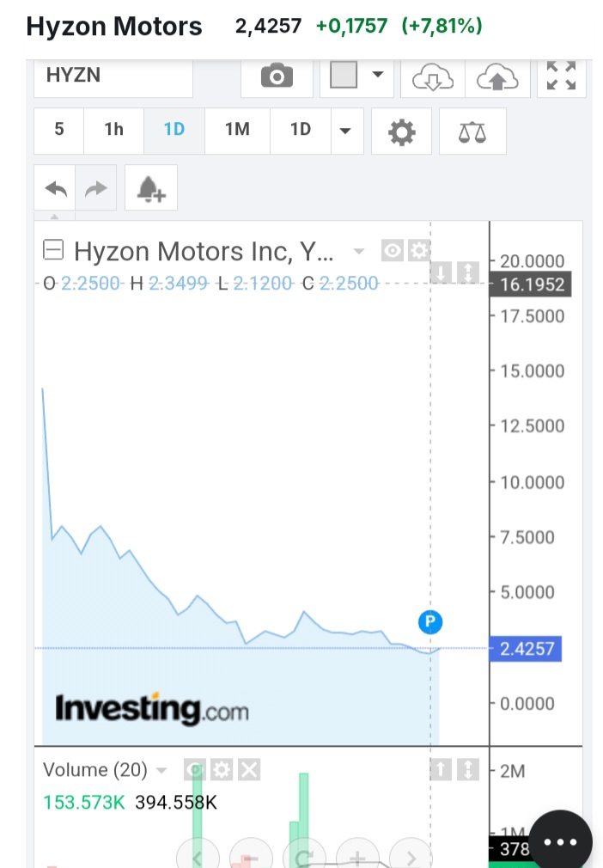Open the chart style dropdown arrow
The image size is (603, 868).
point(377,76)
